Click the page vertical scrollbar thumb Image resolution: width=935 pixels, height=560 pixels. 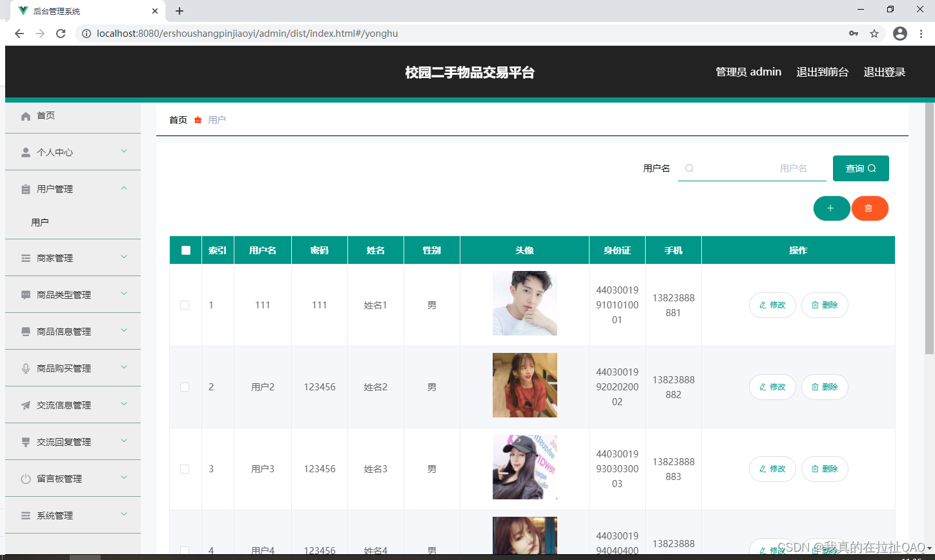930,228
